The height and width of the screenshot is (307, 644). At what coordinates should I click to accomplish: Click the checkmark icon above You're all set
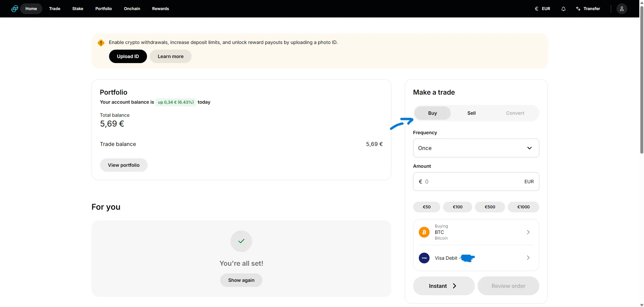coord(241,241)
